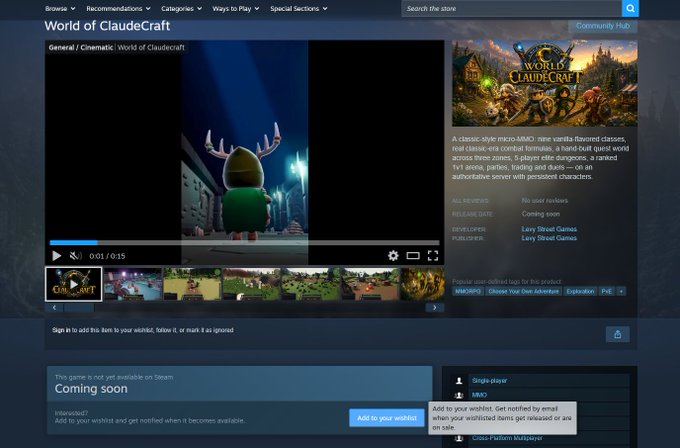Open the first Levy Street Games developer link
Viewport: 680px width, 448px height.
pos(549,229)
